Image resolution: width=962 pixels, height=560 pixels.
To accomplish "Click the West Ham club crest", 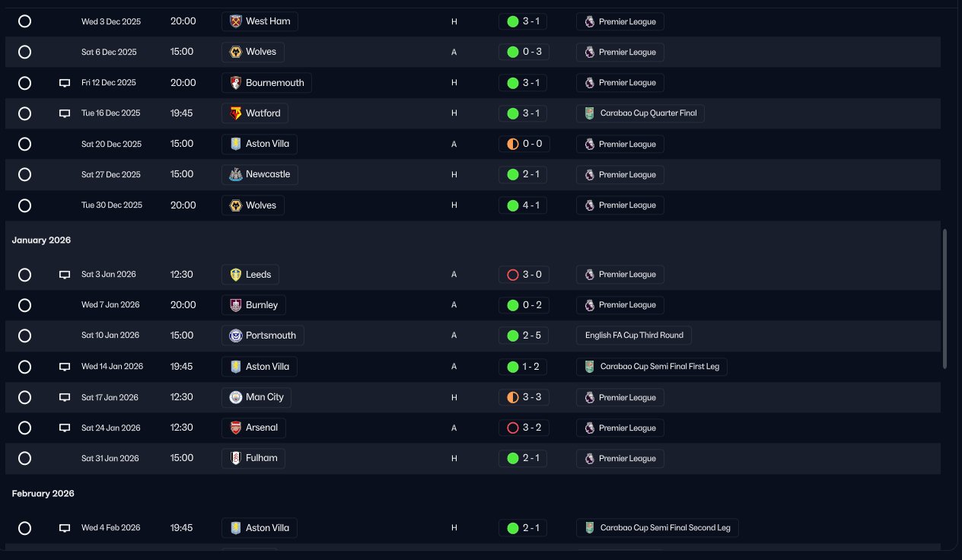I will coord(235,21).
